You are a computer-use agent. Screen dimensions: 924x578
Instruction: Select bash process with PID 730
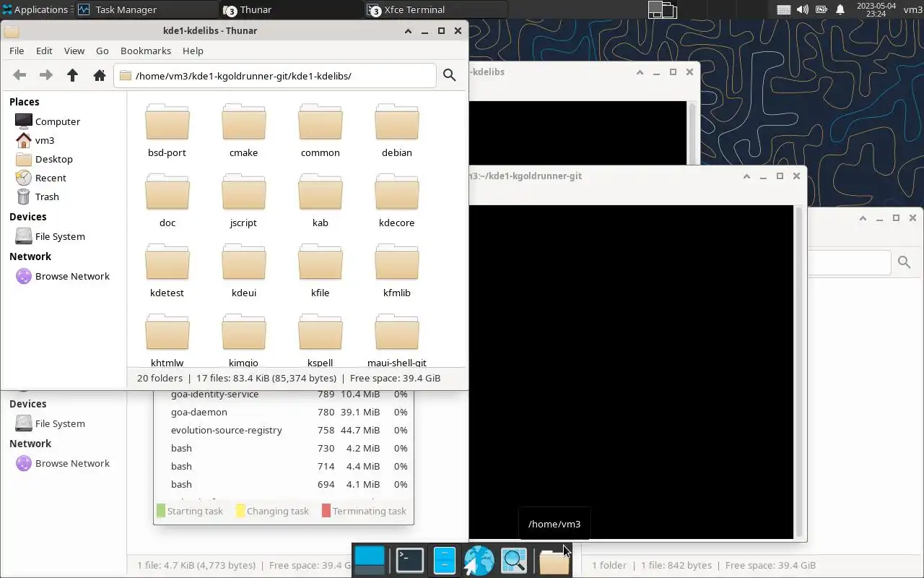(284, 448)
